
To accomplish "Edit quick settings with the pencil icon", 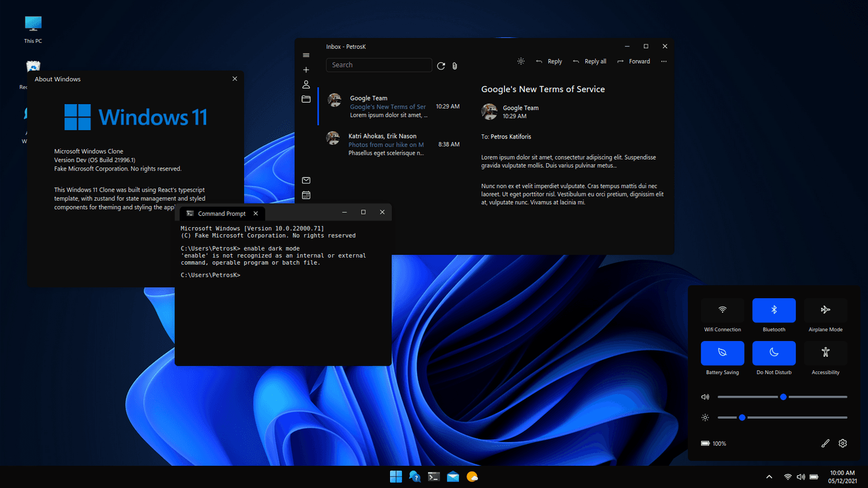I will tap(826, 443).
